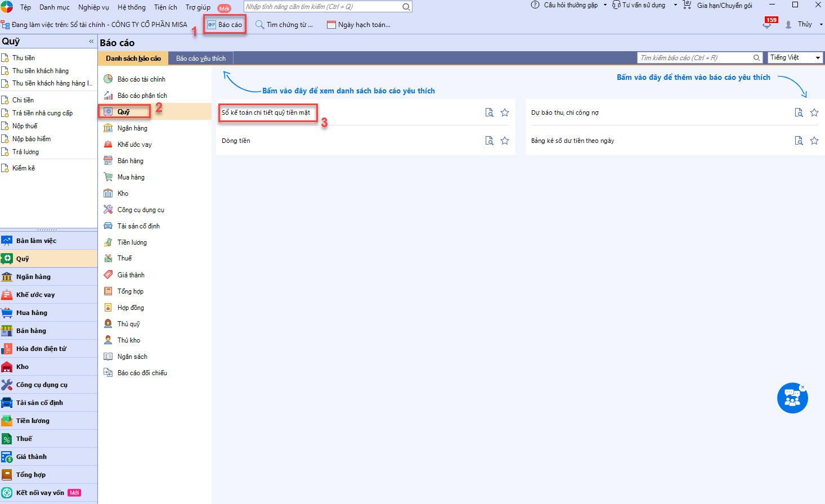
Task: Select Khế ước vay report category
Action: pyautogui.click(x=134, y=145)
